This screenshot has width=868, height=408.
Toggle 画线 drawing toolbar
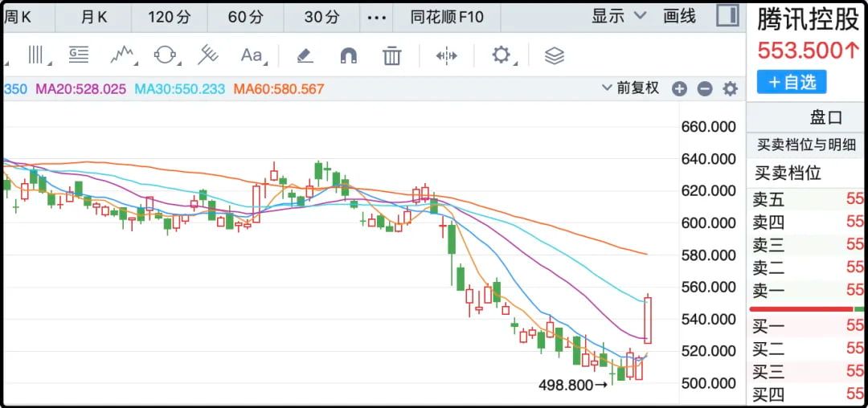(680, 16)
